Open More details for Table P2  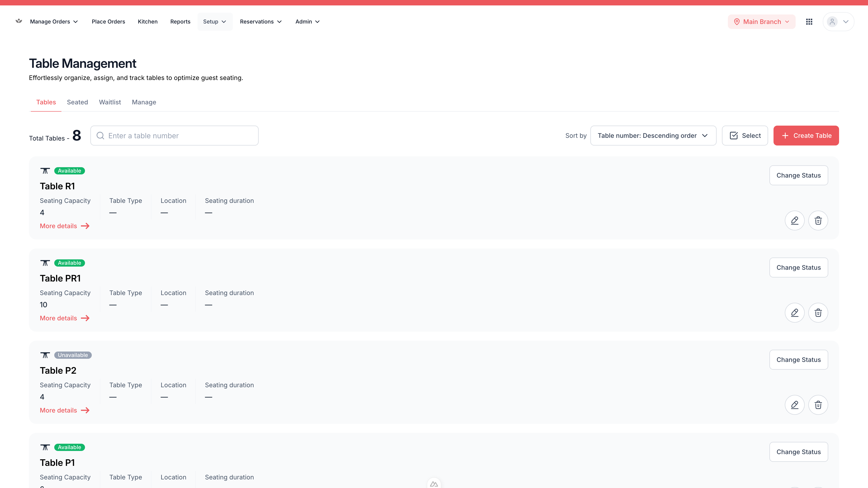point(65,410)
